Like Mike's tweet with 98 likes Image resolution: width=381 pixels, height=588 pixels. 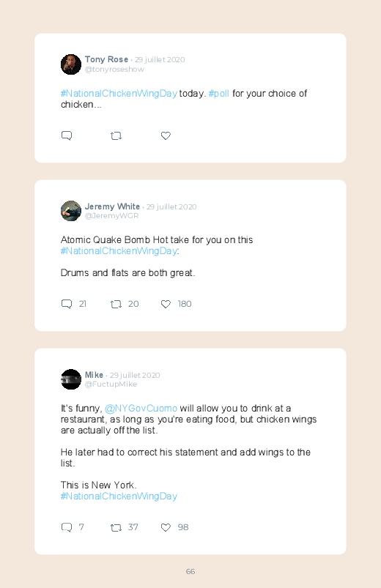click(x=166, y=528)
